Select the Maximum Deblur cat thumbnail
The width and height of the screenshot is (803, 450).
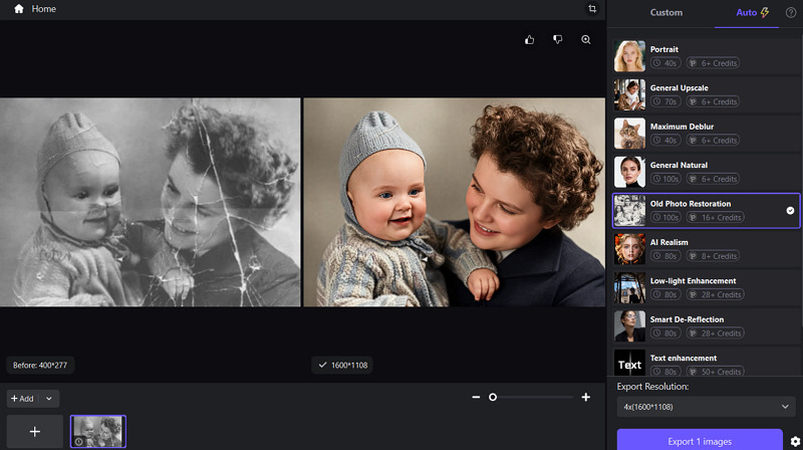(629, 134)
